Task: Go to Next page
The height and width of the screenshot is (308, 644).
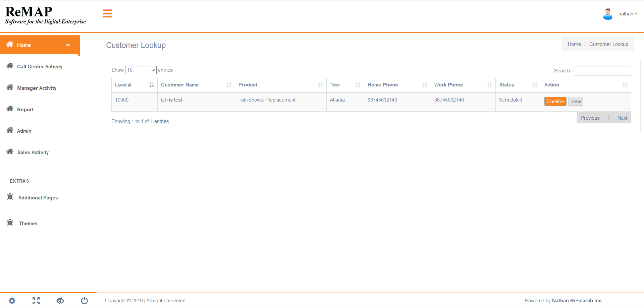Action: coord(622,118)
